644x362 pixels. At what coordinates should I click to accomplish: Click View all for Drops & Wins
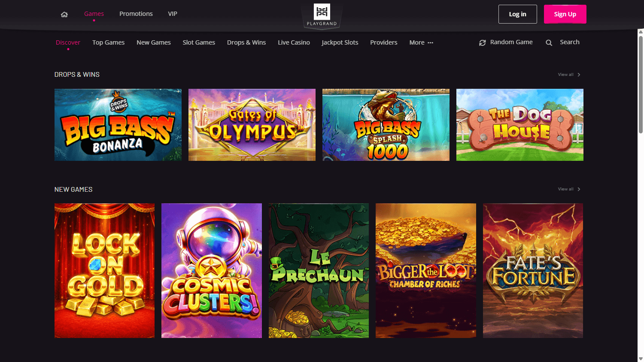click(x=566, y=75)
